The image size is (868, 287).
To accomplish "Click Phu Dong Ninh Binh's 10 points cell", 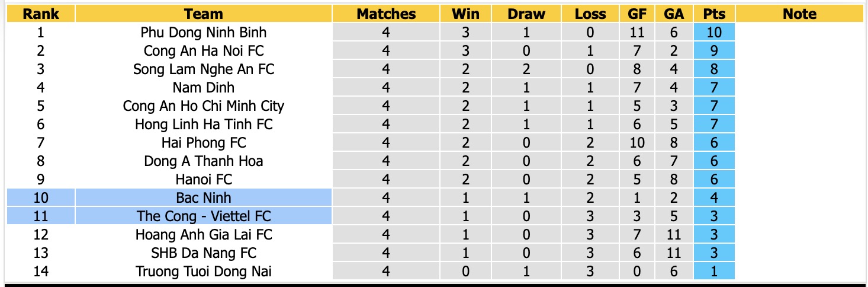I will tap(714, 33).
